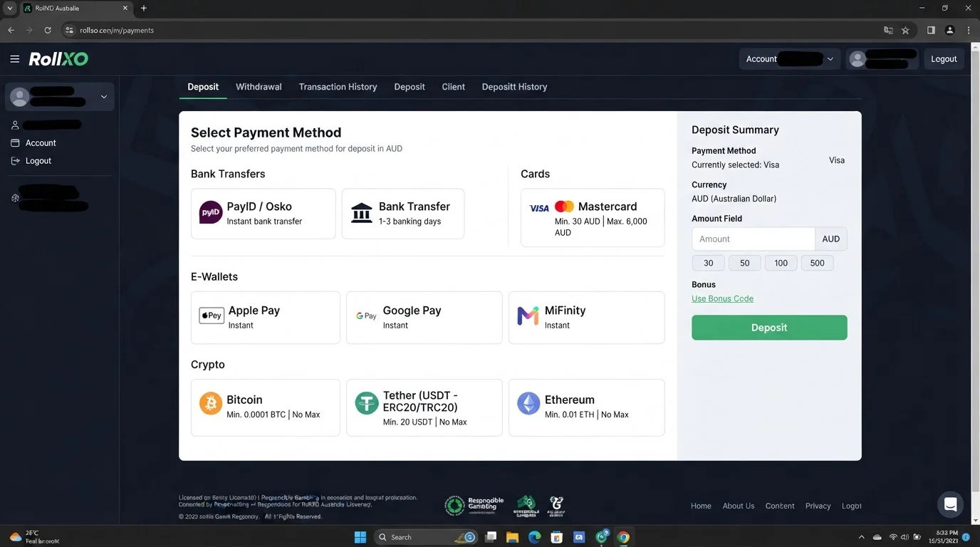This screenshot has width=980, height=547.
Task: Open the Microsoft Store taskbar icon
Action: 557,537
